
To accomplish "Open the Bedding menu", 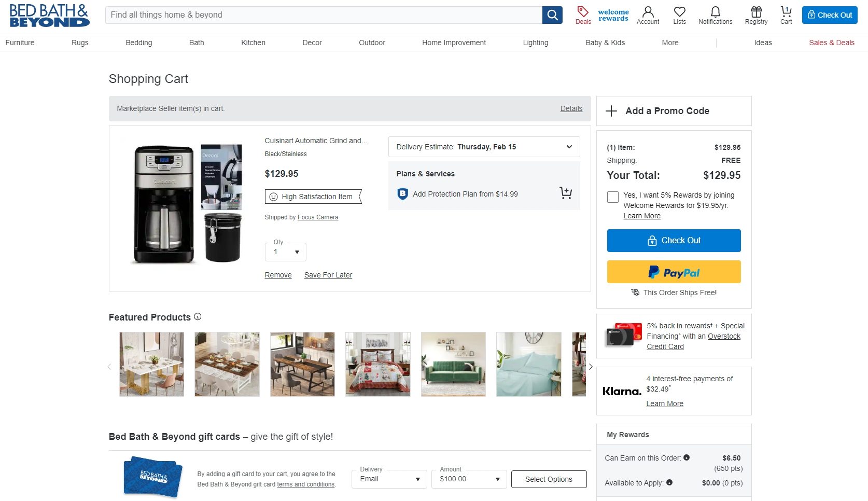I will coord(139,43).
